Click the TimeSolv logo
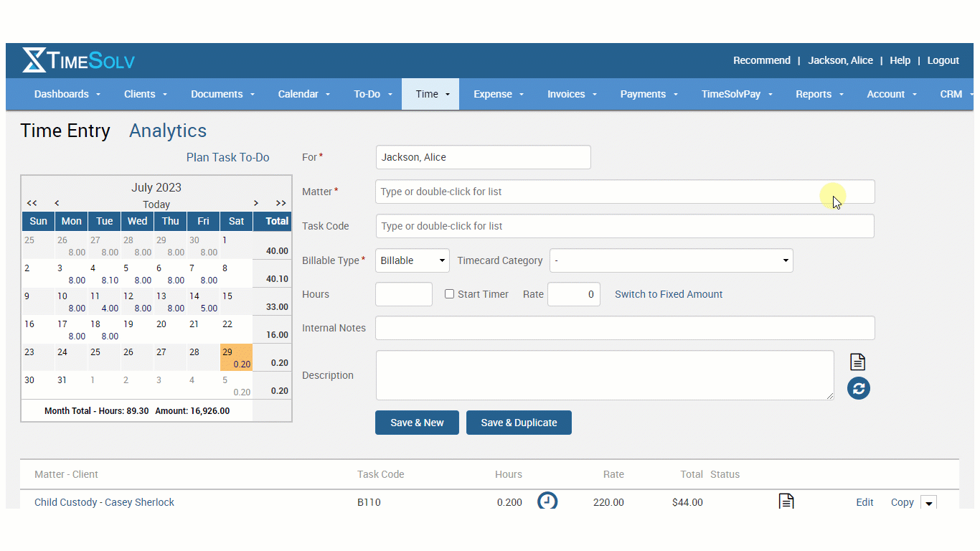Viewport: 980px width, 551px height. [x=78, y=60]
